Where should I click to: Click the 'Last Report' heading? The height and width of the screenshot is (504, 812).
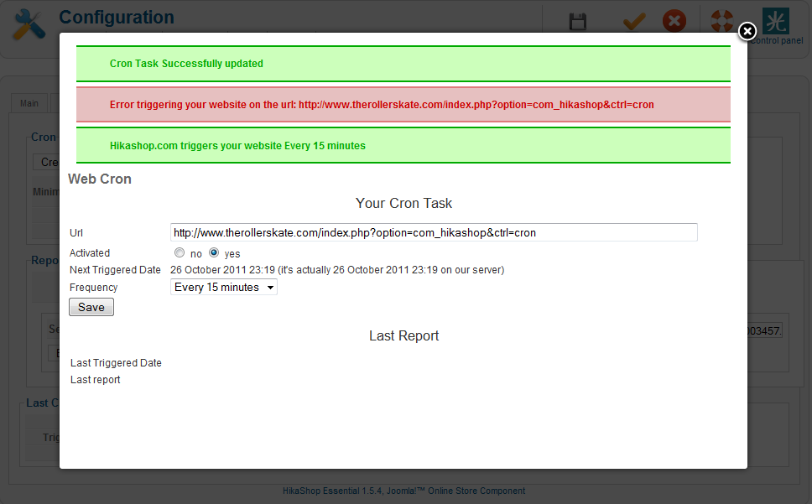coord(404,335)
